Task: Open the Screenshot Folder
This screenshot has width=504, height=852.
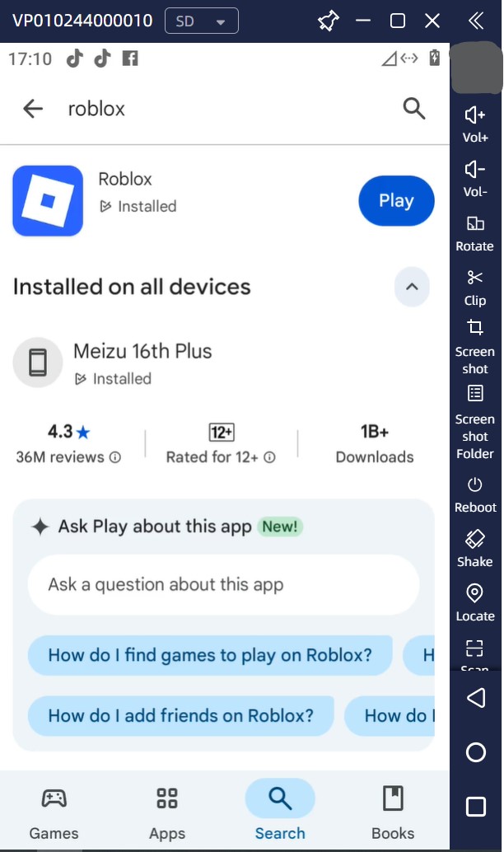Action: point(474,393)
